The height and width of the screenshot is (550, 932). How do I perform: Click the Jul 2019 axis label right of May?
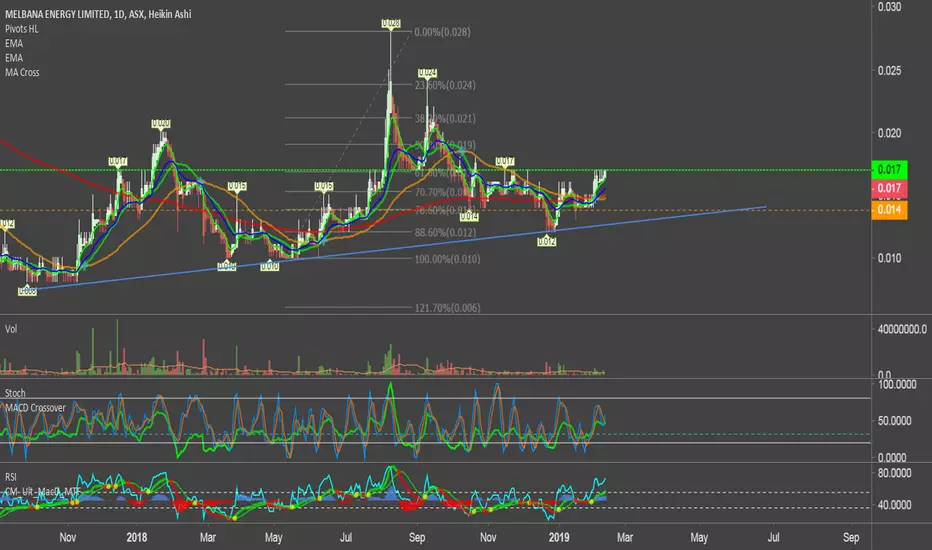click(x=773, y=537)
